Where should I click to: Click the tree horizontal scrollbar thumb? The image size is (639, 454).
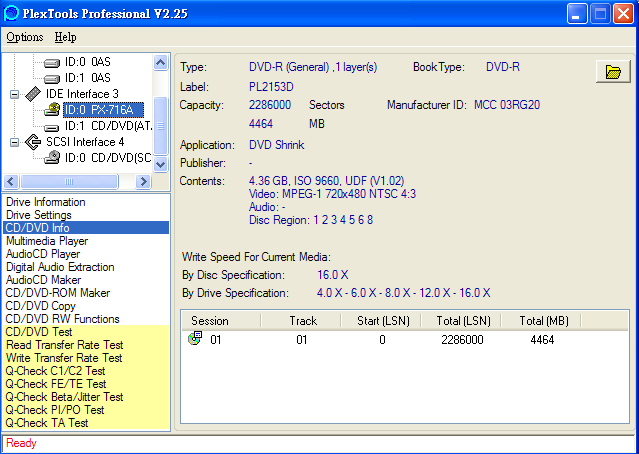click(69, 181)
